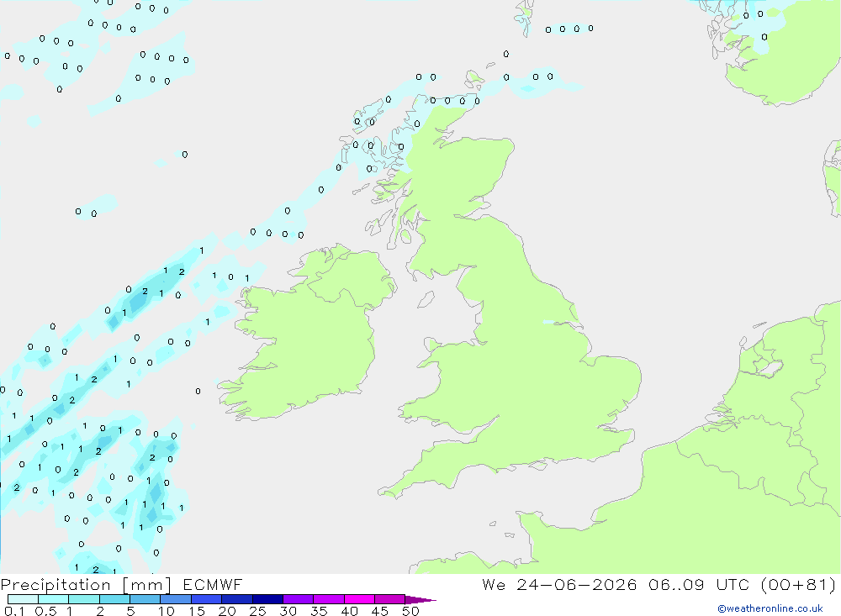Click the '20' legend value
This screenshot has width=841, height=616.
point(227,611)
